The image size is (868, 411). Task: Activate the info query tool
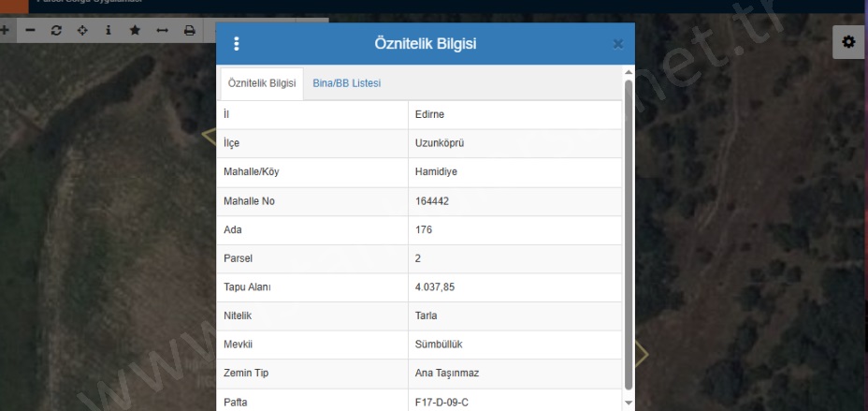pyautogui.click(x=109, y=30)
